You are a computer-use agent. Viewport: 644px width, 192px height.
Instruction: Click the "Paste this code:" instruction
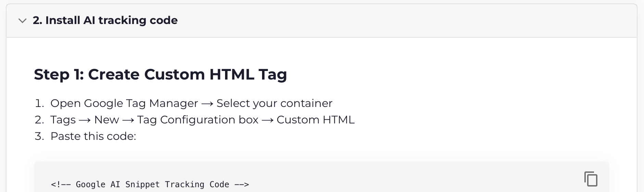coord(93,136)
